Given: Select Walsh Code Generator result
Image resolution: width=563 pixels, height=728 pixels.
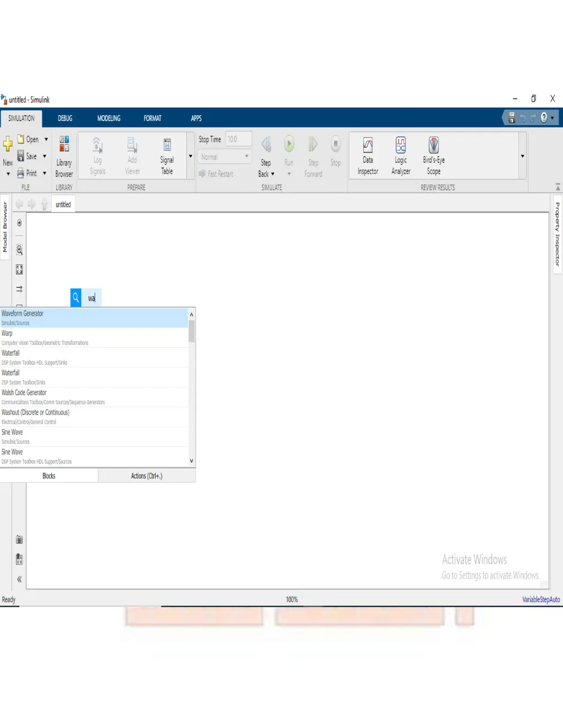Looking at the screenshot, I should click(94, 397).
